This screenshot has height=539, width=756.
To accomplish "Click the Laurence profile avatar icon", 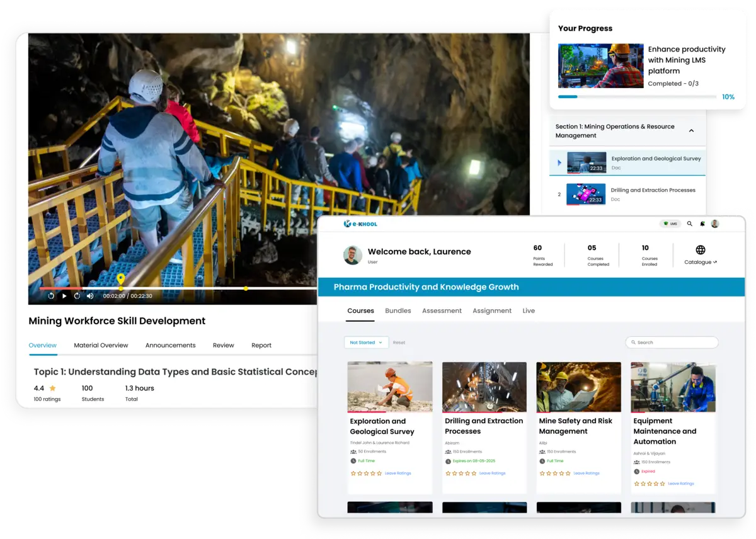I will point(714,224).
